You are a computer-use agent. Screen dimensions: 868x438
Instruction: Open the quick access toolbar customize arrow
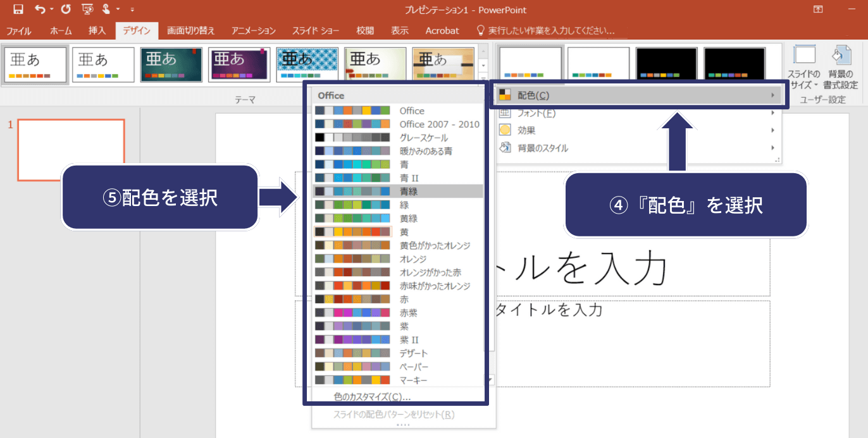(x=132, y=10)
